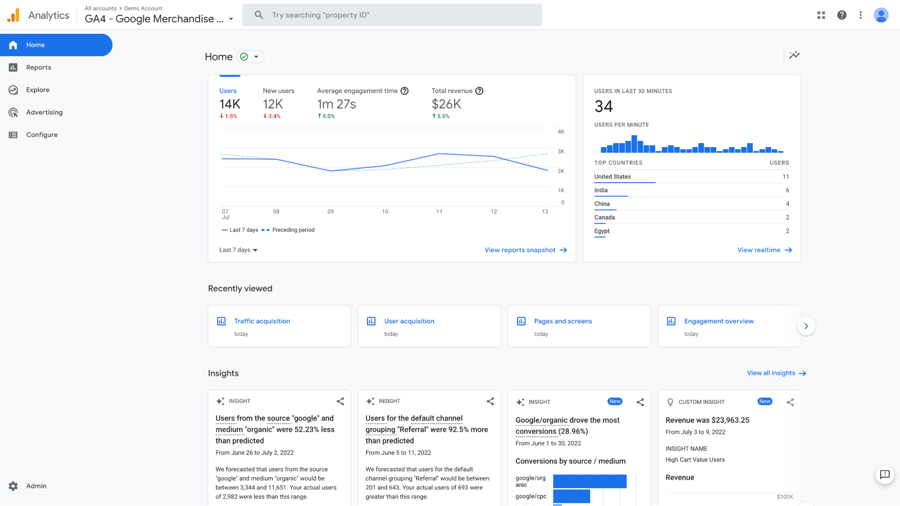Click the Explore icon in sidebar
This screenshot has height=506, width=900.
click(13, 89)
